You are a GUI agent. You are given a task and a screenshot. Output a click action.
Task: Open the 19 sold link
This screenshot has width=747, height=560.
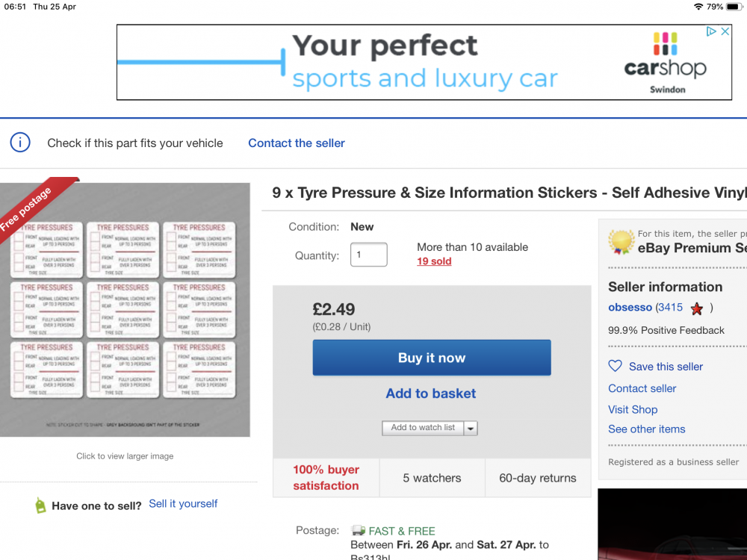click(434, 261)
